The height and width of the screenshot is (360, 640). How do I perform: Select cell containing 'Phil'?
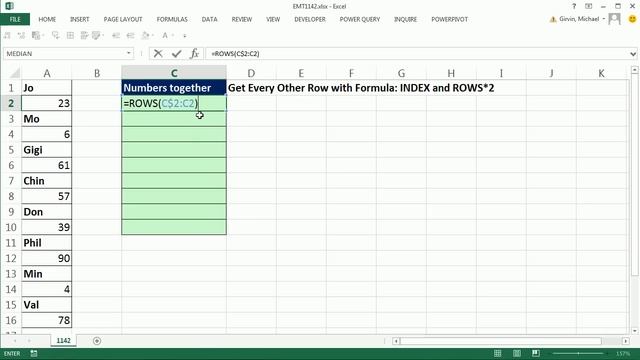[x=47, y=243]
